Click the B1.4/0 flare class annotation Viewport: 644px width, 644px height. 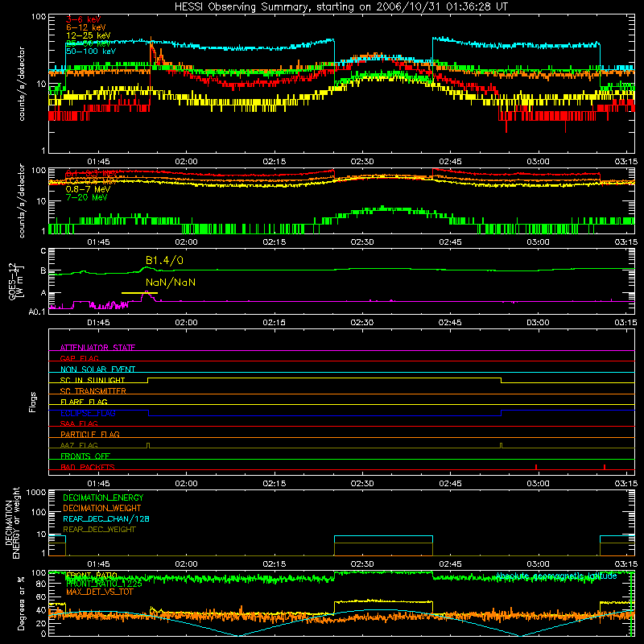coord(164,260)
